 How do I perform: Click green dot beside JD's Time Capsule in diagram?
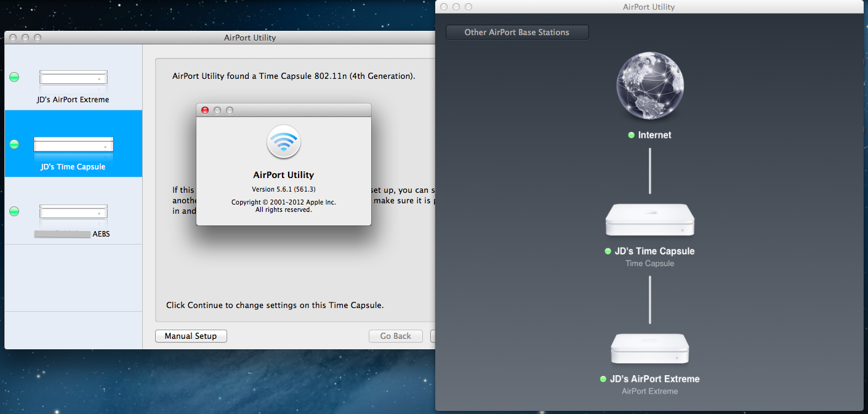(608, 251)
